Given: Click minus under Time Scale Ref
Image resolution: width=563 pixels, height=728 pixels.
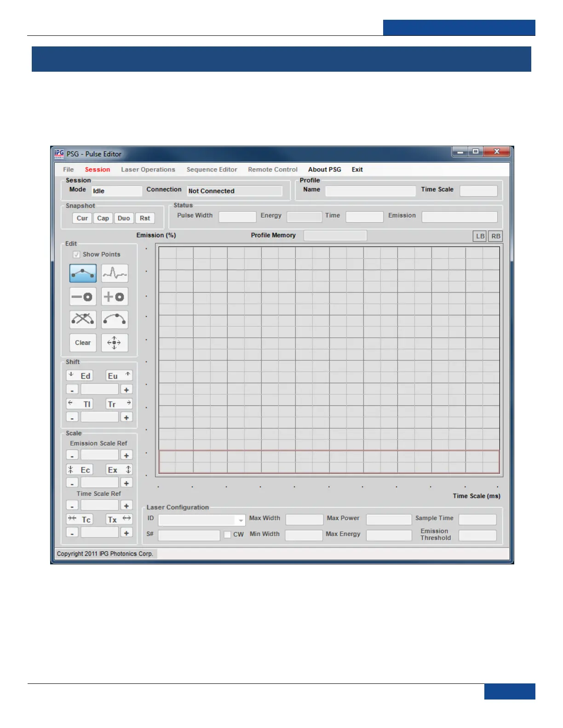Looking at the screenshot, I should (72, 506).
